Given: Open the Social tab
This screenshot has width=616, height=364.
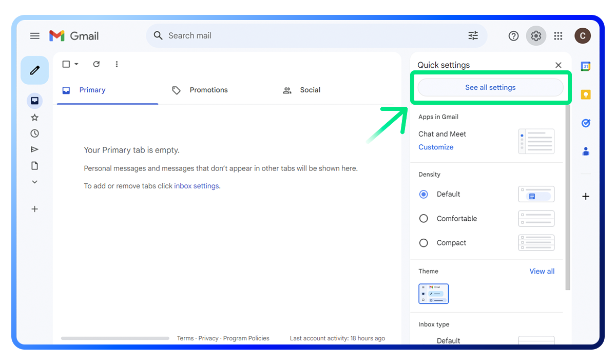Looking at the screenshot, I should 310,90.
